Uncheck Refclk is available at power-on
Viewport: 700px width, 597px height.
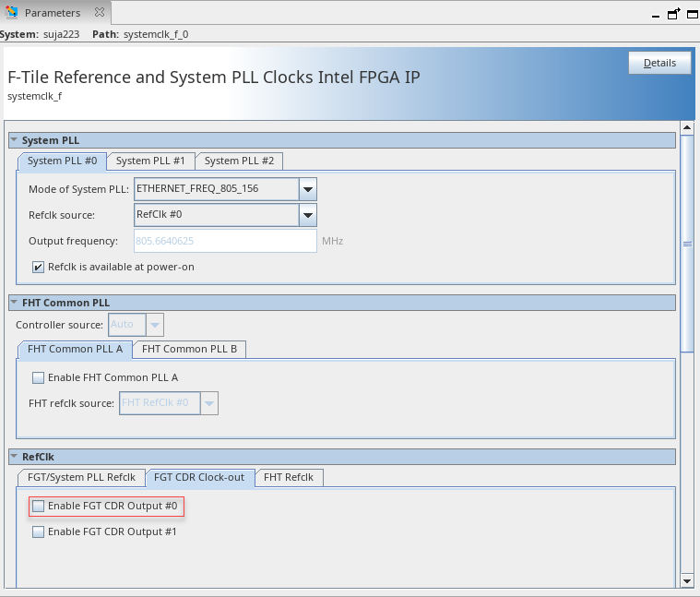pyautogui.click(x=39, y=267)
